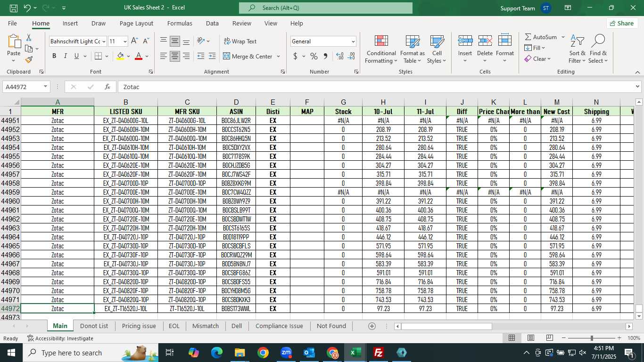Undo the last action
Image resolution: width=644 pixels, height=362 pixels.
tap(27, 8)
